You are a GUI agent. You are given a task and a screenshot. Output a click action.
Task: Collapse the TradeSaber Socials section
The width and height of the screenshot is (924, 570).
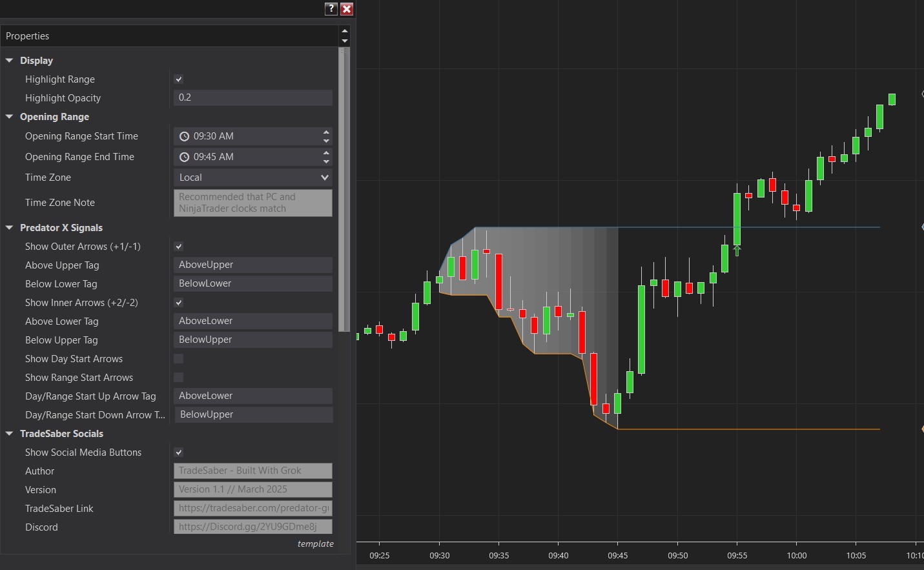point(8,433)
